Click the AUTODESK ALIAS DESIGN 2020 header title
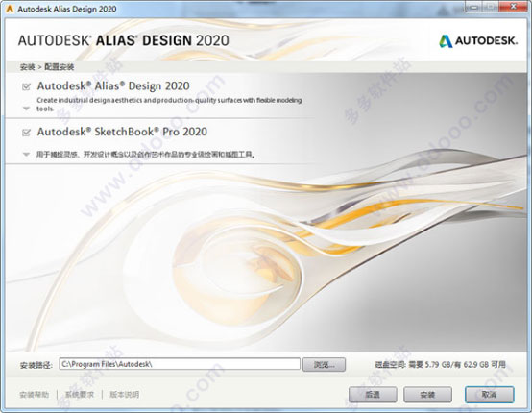The height and width of the screenshot is (413, 532). [x=124, y=40]
